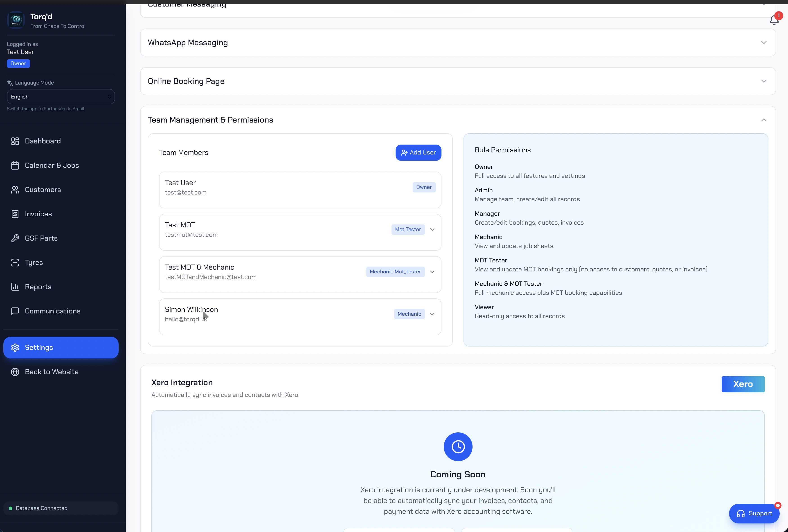The image size is (788, 532).
Task: Click the Reports bar chart icon
Action: tap(15, 287)
